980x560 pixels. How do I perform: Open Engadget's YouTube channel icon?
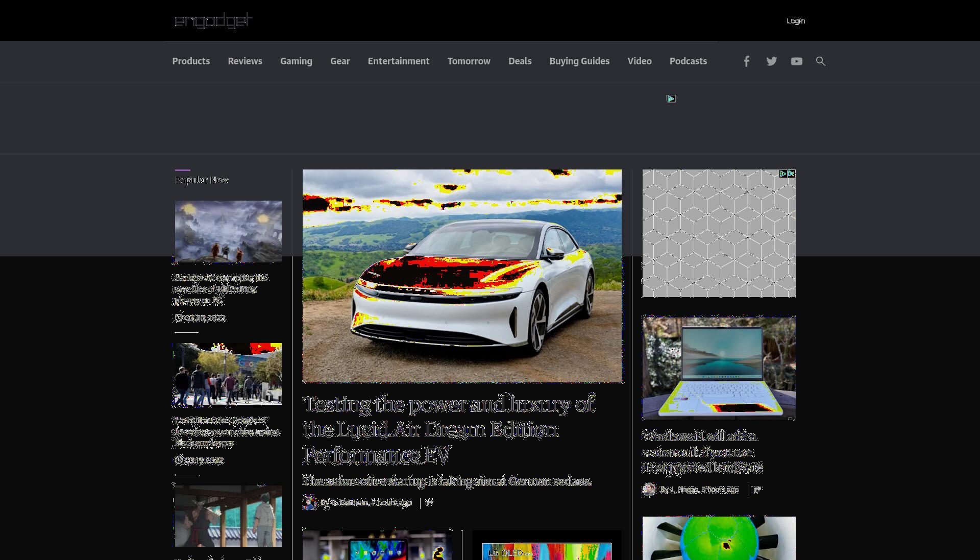796,61
